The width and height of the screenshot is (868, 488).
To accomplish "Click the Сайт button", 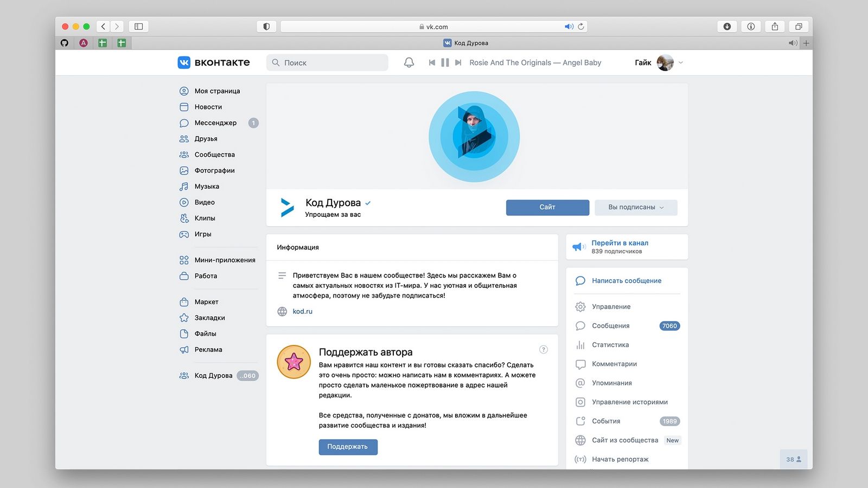I will [547, 207].
